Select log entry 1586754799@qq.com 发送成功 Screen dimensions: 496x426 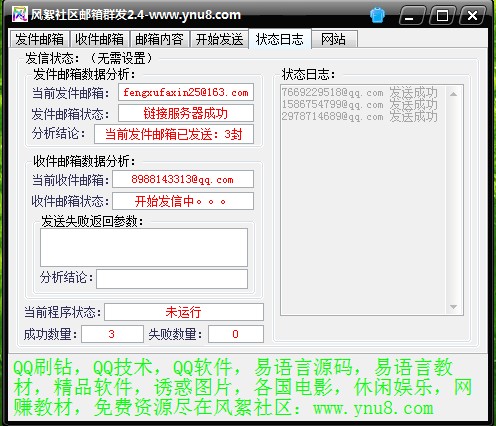(359, 104)
